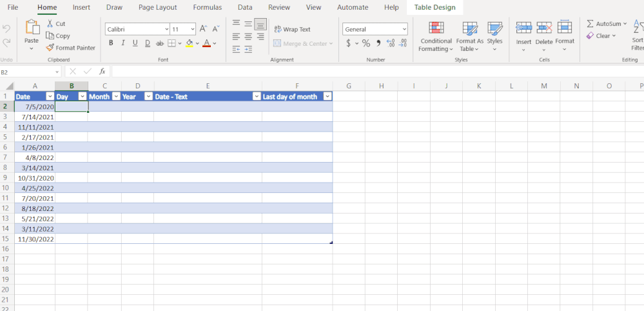Open the font name Calibri dropdown

tap(166, 29)
